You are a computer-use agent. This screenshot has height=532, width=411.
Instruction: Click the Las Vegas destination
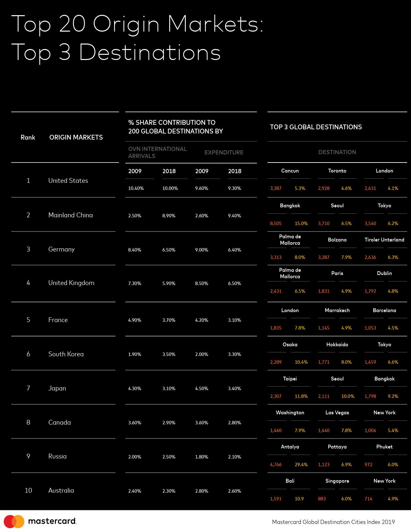click(x=337, y=413)
